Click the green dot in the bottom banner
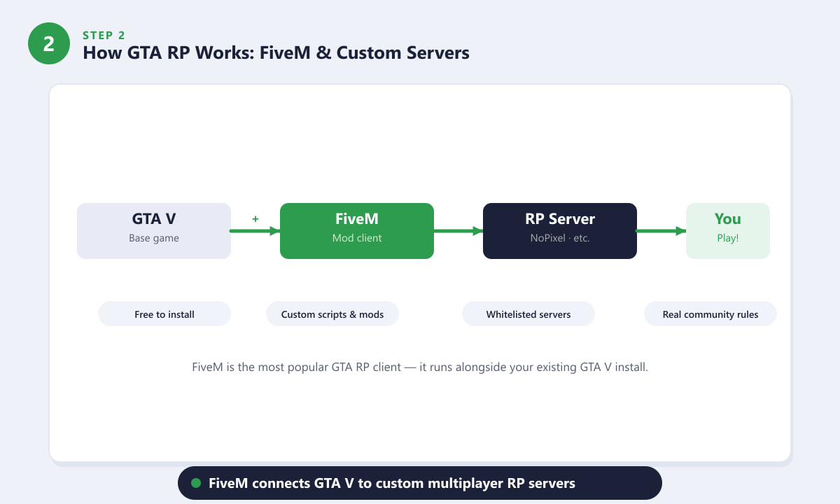 (x=196, y=483)
